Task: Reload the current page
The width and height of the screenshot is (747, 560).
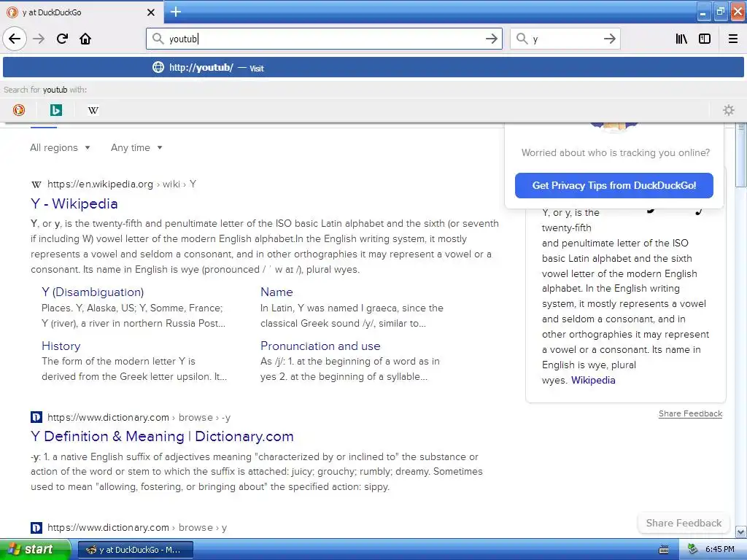Action: tap(62, 39)
